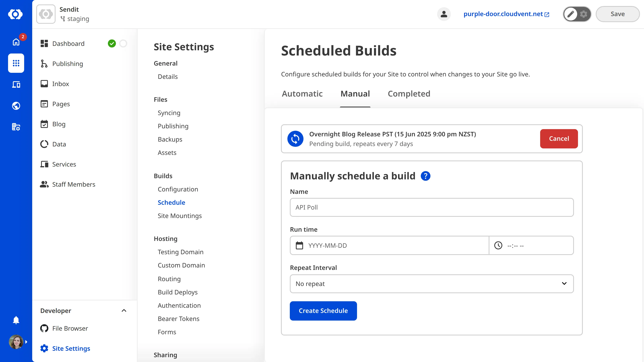Open the File Browser under Developer
The image size is (644, 362).
[70, 328]
